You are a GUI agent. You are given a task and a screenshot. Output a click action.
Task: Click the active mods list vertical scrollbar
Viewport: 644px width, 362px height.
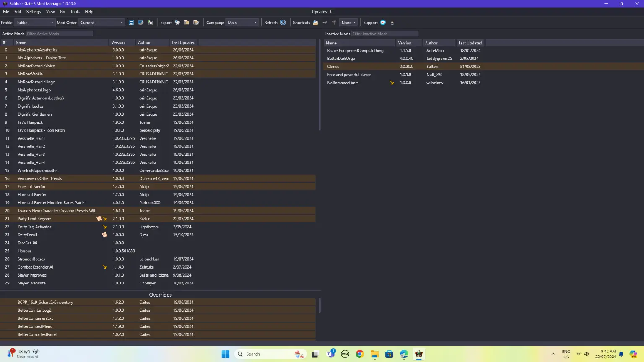(x=319, y=85)
